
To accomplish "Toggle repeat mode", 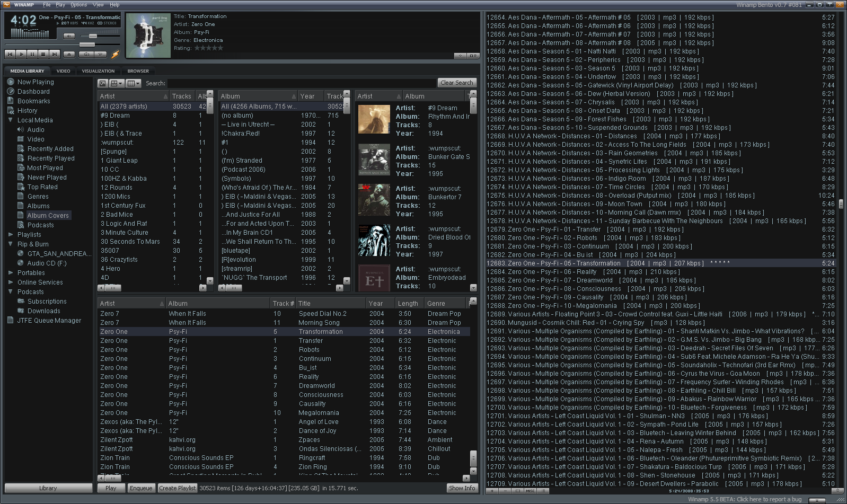I will pos(101,54).
